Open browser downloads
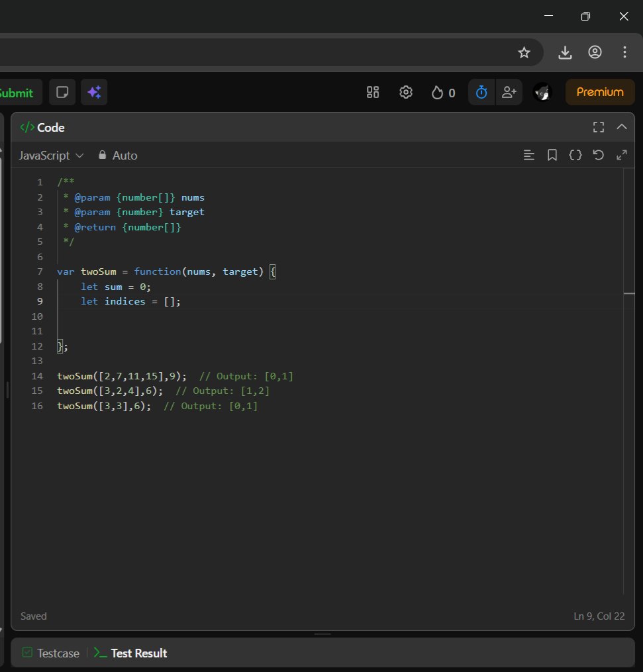Screen dimensions: 643x672 [x=565, y=52]
